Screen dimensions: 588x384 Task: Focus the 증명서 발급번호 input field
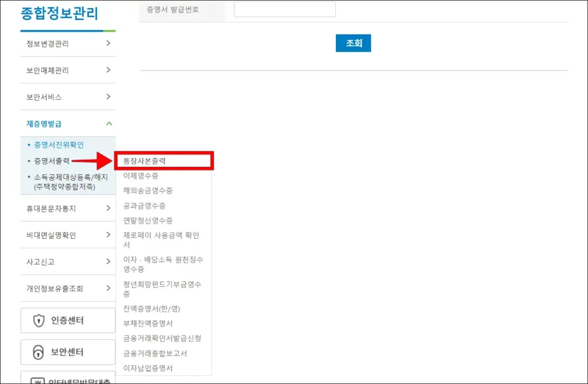pos(285,9)
